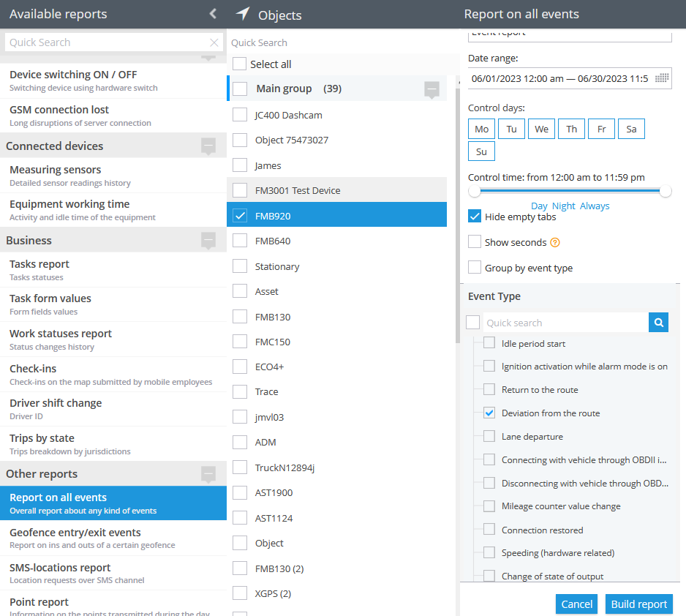Set control time to Night
The width and height of the screenshot is (686, 616).
coord(563,206)
